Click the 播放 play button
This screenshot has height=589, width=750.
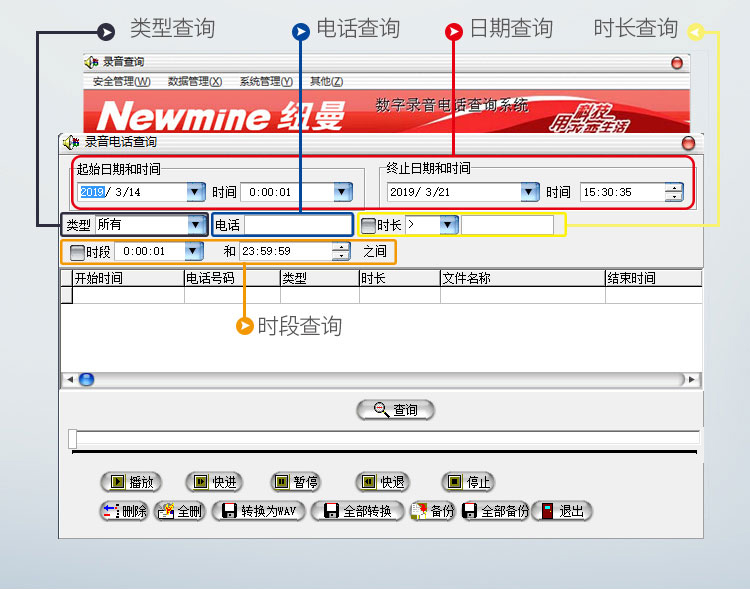pyautogui.click(x=130, y=482)
